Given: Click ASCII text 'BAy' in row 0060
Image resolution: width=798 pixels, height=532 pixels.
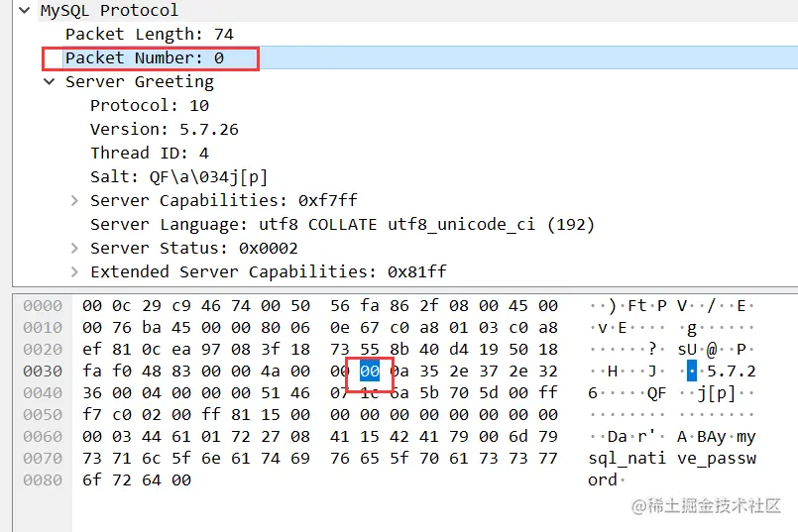Looking at the screenshot, I should click(712, 437).
